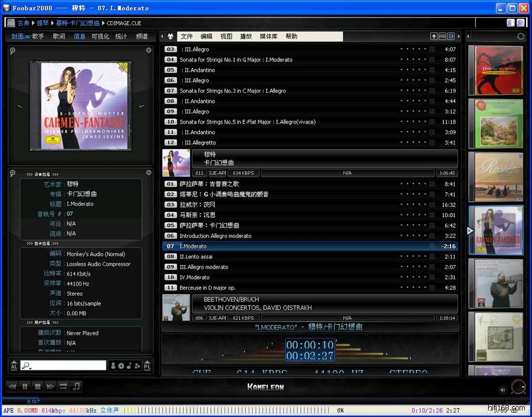Open the 文件 menu
Viewport: 532px width, 417px height.
(187, 37)
